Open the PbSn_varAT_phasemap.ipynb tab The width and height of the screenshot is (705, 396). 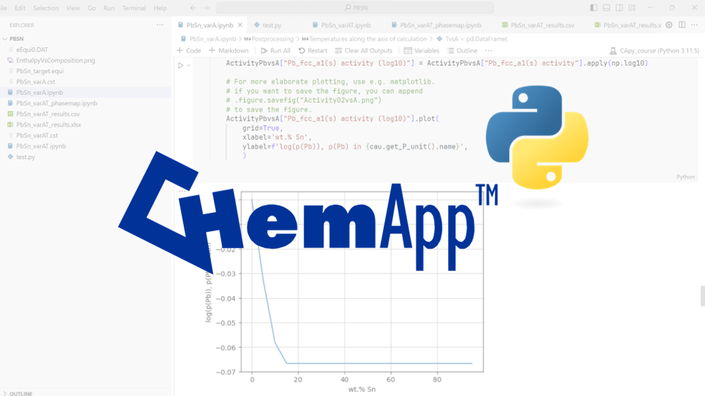coord(436,25)
